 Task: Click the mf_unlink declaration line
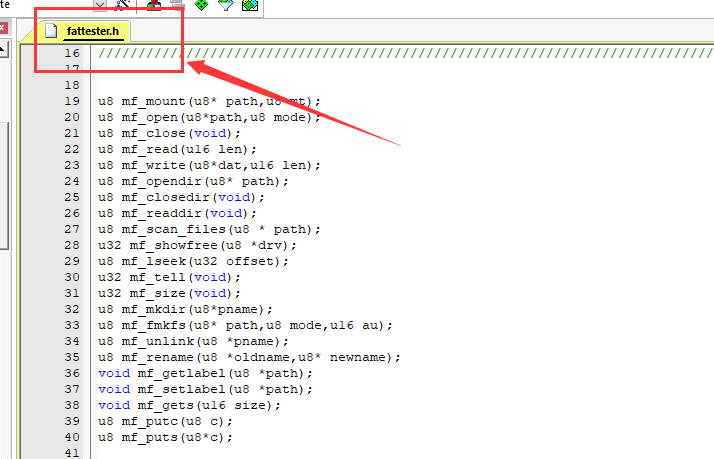point(193,341)
